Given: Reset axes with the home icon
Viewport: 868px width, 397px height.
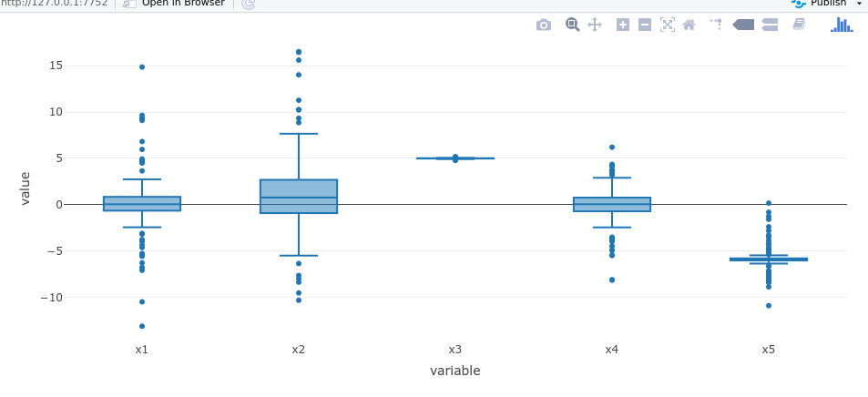Looking at the screenshot, I should [x=689, y=25].
